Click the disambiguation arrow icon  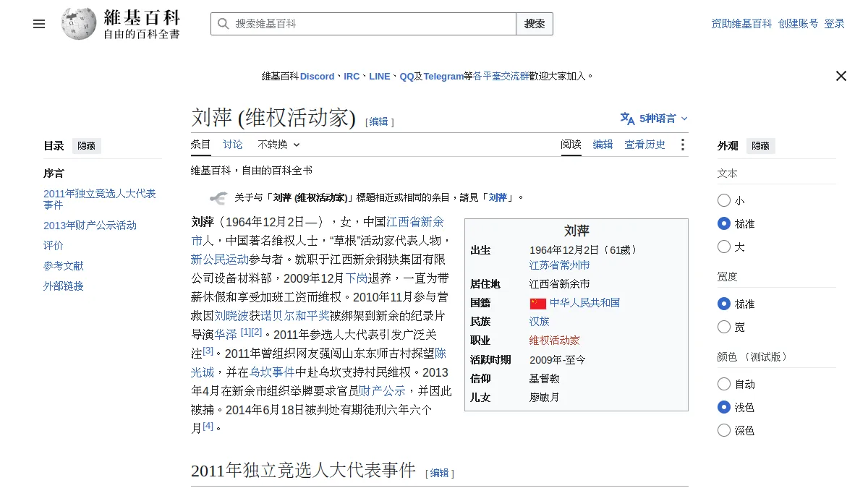218,197
